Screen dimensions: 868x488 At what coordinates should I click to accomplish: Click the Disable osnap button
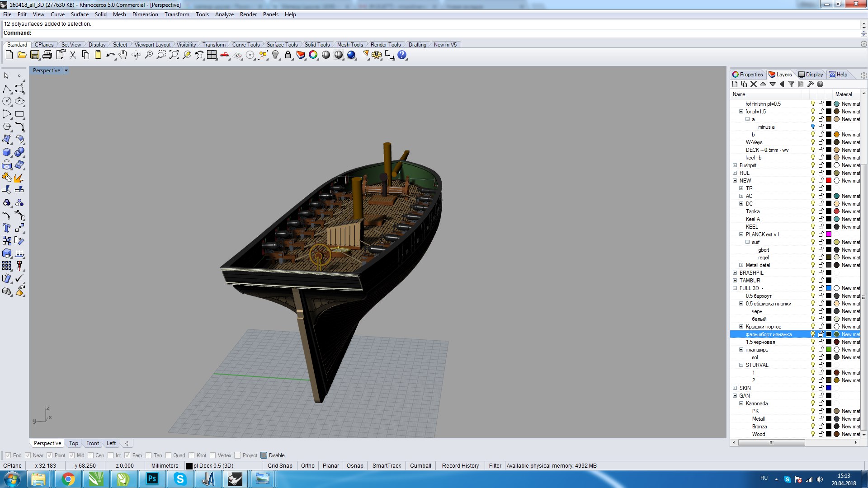click(273, 455)
